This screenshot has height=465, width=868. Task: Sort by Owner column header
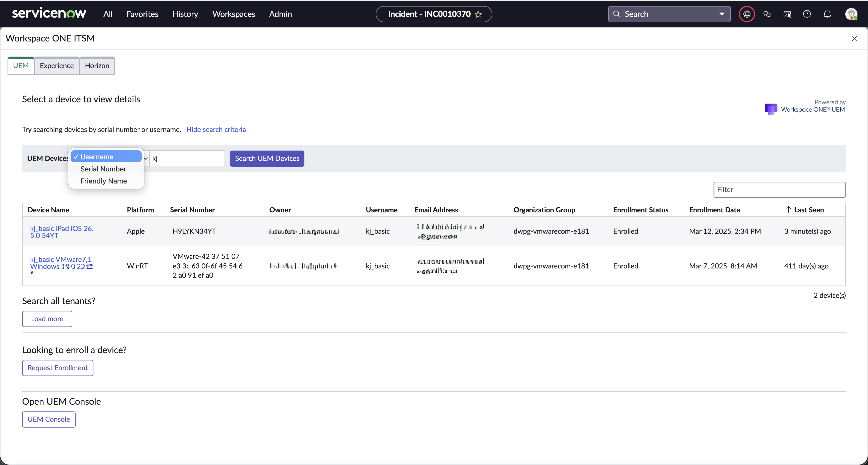click(280, 210)
